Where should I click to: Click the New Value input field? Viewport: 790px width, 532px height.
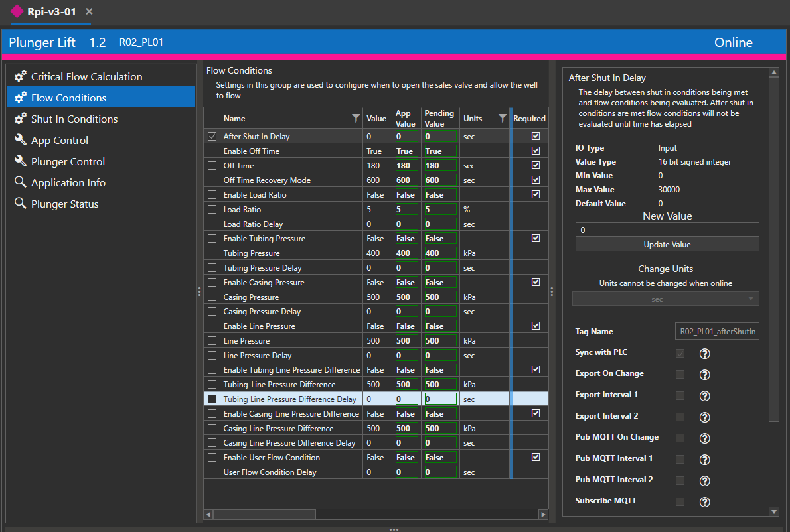(x=667, y=230)
